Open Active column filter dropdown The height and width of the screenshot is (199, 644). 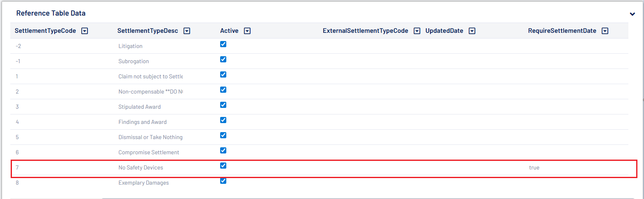(x=247, y=31)
